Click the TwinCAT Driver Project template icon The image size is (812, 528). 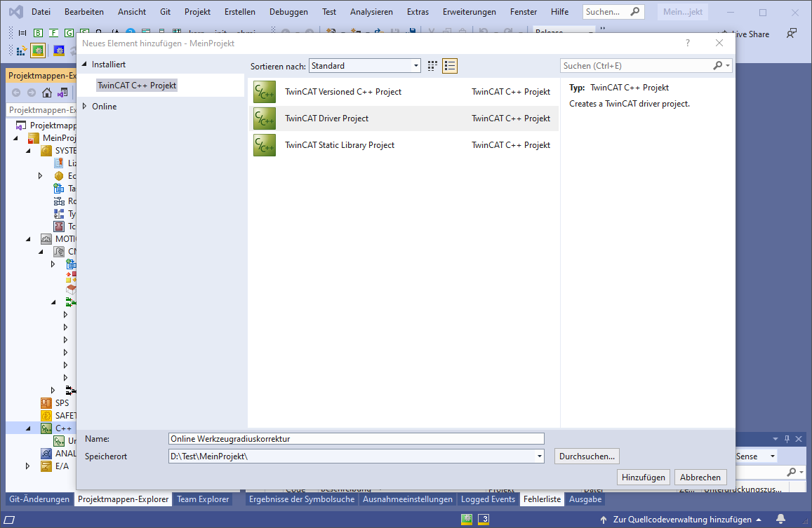265,119
